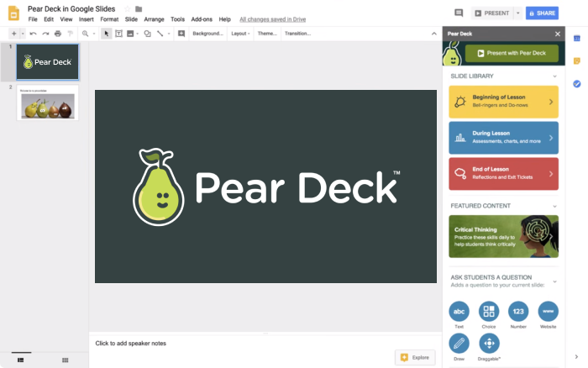588x368 pixels.
Task: Add a comment from the toolbar
Action: click(181, 34)
